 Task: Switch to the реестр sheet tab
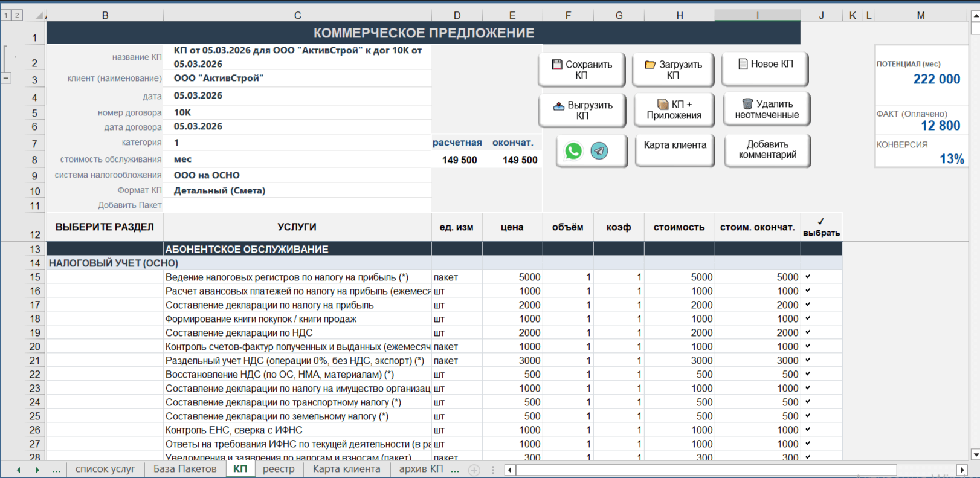279,469
